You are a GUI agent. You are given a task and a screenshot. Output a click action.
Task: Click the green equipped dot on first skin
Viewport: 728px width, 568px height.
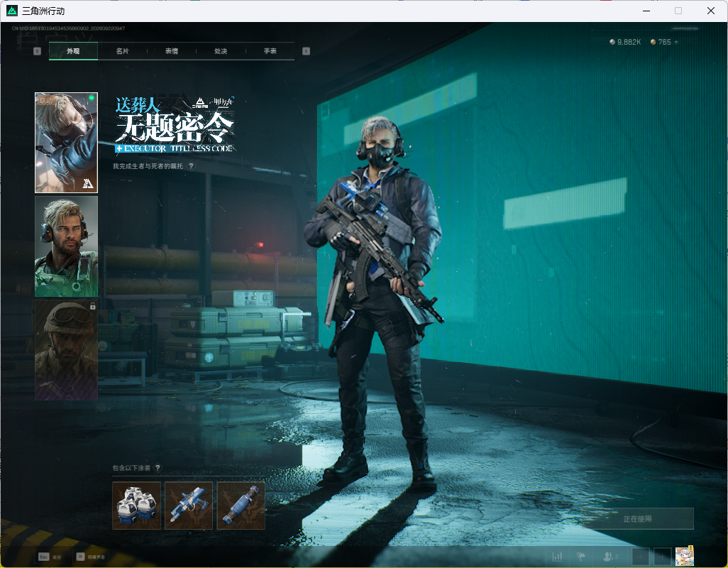pos(92,97)
